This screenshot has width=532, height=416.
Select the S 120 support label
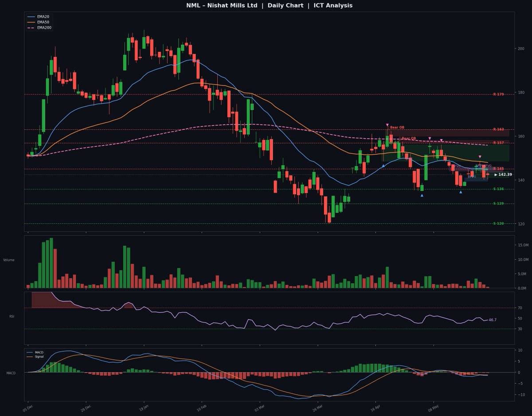pyautogui.click(x=498, y=224)
